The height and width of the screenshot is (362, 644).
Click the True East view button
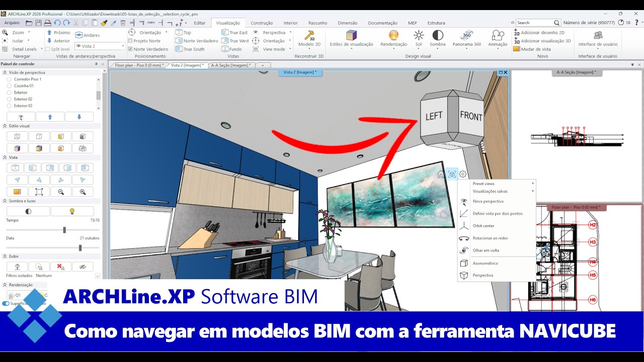pyautogui.click(x=235, y=32)
